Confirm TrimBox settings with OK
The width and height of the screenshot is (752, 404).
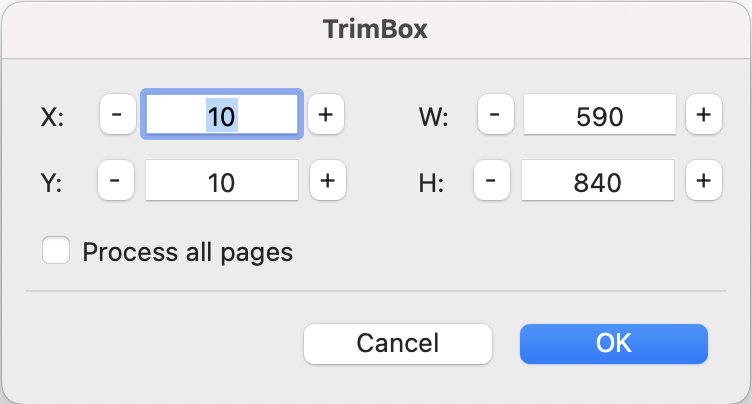pyautogui.click(x=613, y=343)
